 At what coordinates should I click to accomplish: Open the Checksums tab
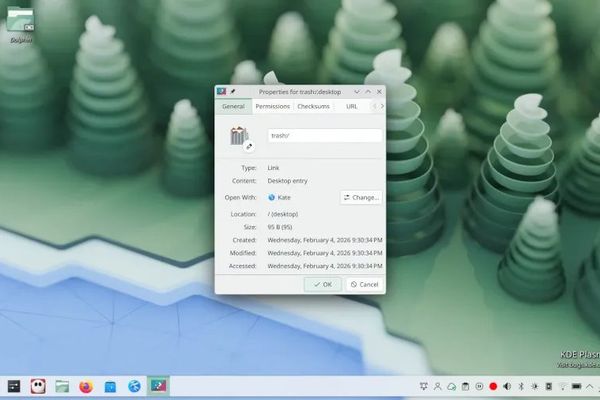point(313,106)
